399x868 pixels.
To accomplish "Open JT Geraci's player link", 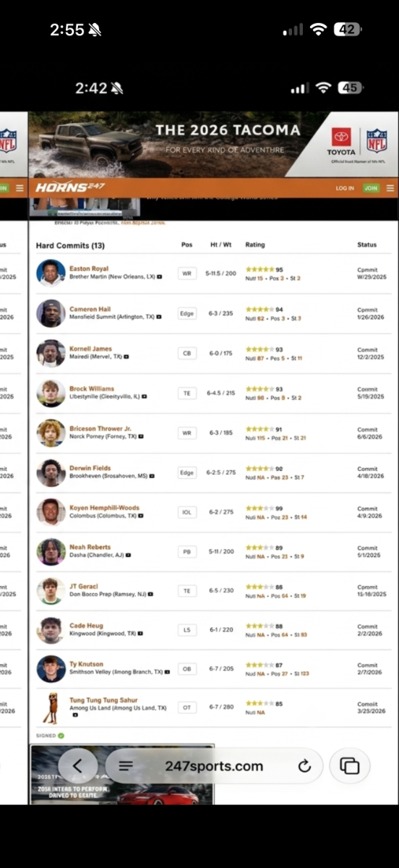I will [84, 586].
